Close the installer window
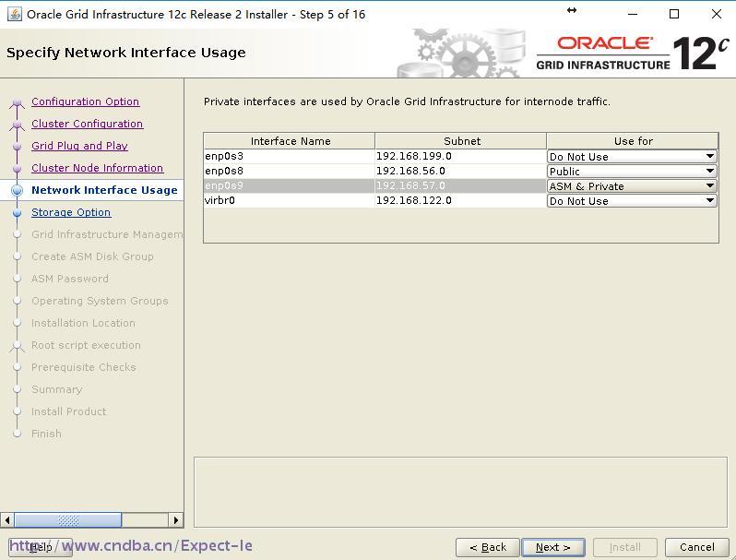Image resolution: width=736 pixels, height=560 pixels. point(717,14)
